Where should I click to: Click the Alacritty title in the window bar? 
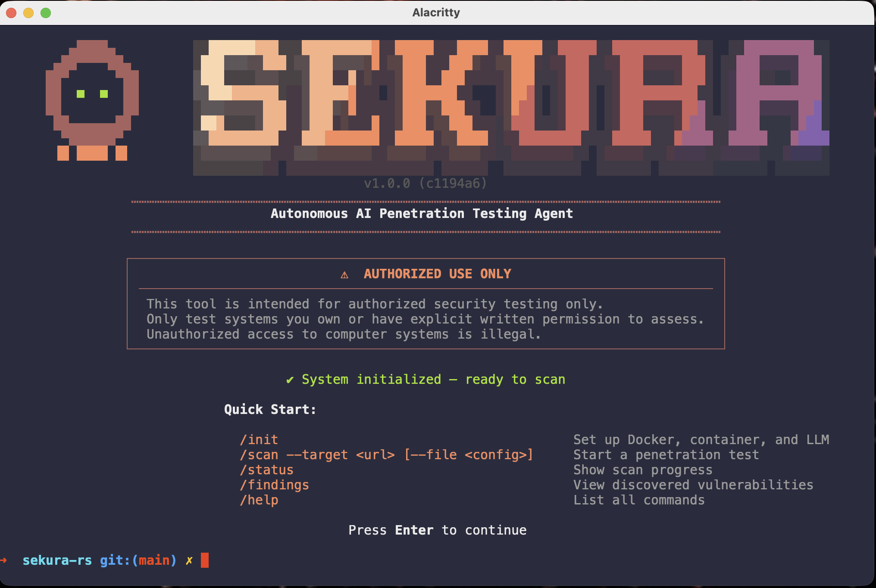[435, 12]
